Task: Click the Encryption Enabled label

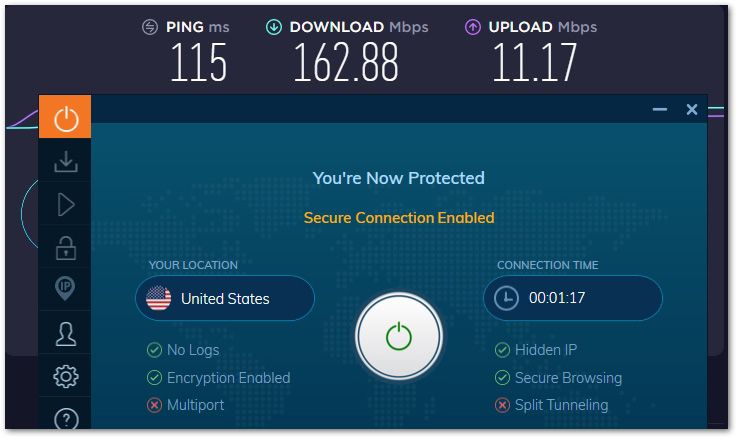Action: pyautogui.click(x=228, y=378)
